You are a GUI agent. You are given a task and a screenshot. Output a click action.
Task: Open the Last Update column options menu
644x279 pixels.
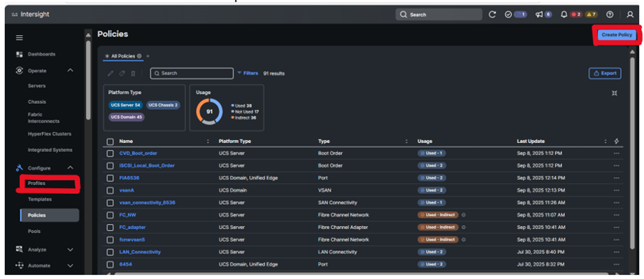pyautogui.click(x=605, y=141)
